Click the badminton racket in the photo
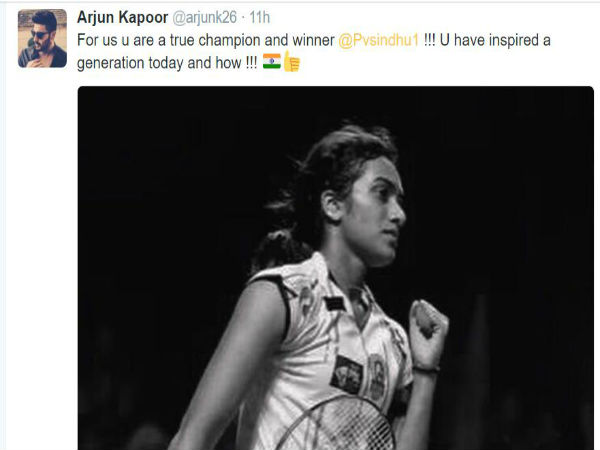The height and width of the screenshot is (450, 600). [337, 425]
